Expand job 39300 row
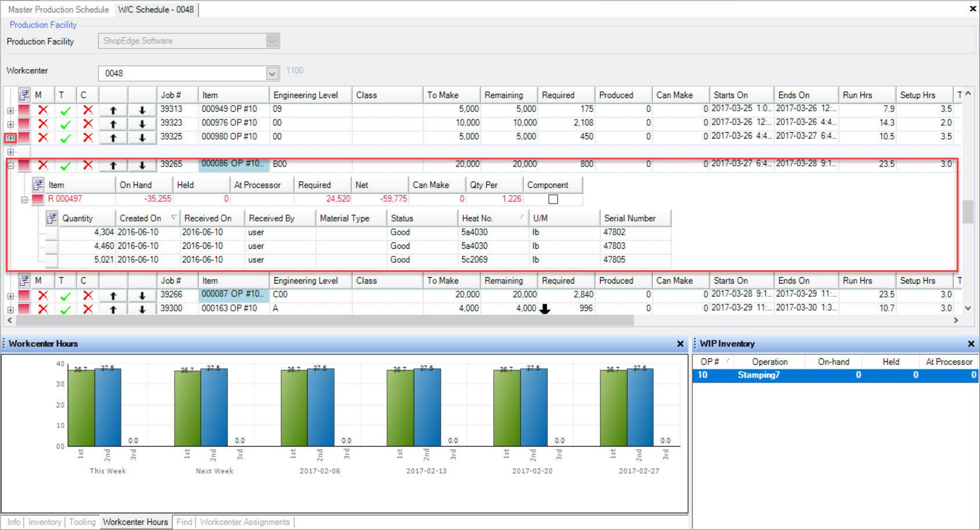980x530 pixels. [x=10, y=310]
